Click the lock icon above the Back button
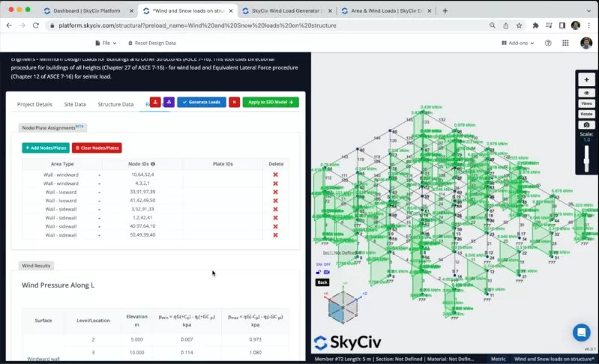Screen dimensions: 599x364 point(318,272)
